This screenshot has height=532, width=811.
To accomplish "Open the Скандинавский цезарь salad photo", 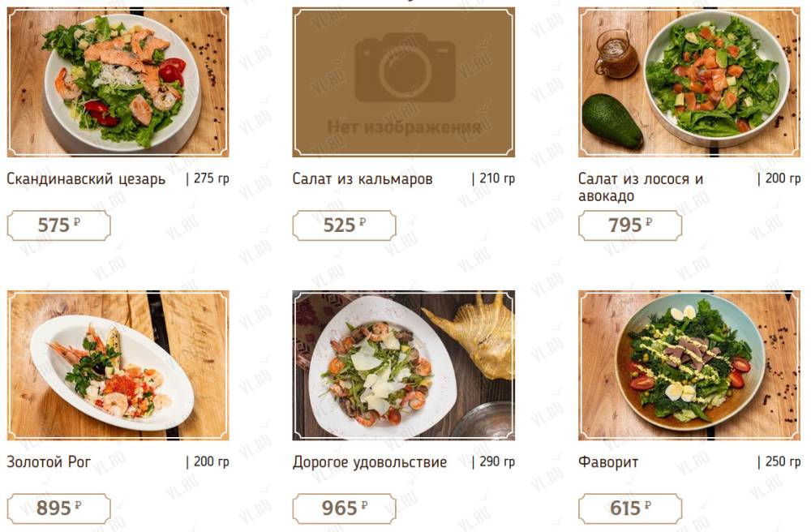I will pyautogui.click(x=118, y=82).
